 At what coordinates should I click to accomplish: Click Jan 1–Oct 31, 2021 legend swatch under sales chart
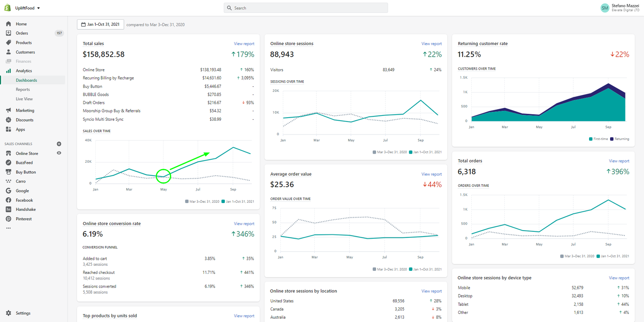[223, 201]
